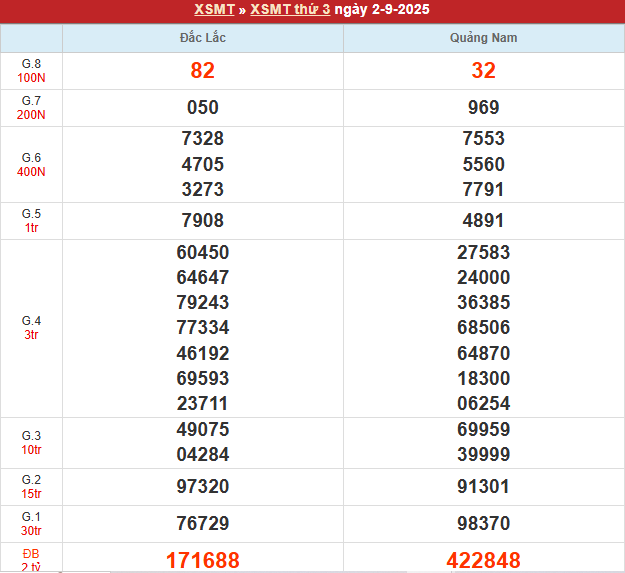Click G.5 number 4891
Screen dimensions: 625x573
pyautogui.click(x=483, y=221)
